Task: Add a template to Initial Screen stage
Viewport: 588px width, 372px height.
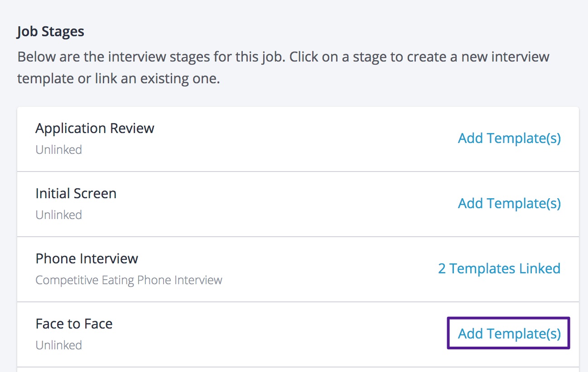Action: click(x=509, y=203)
